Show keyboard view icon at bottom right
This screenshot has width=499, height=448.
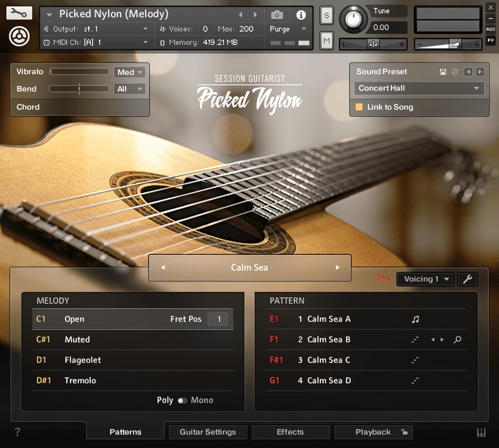tap(481, 432)
